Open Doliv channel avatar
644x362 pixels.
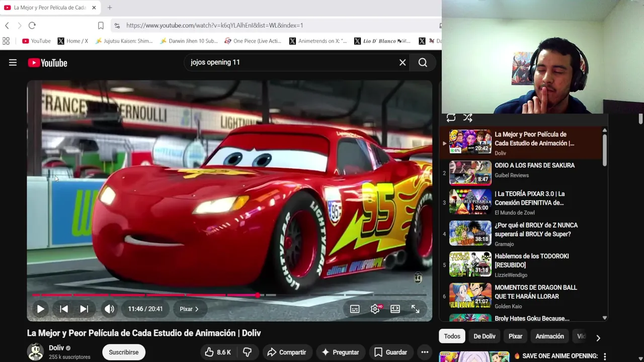tap(35, 352)
